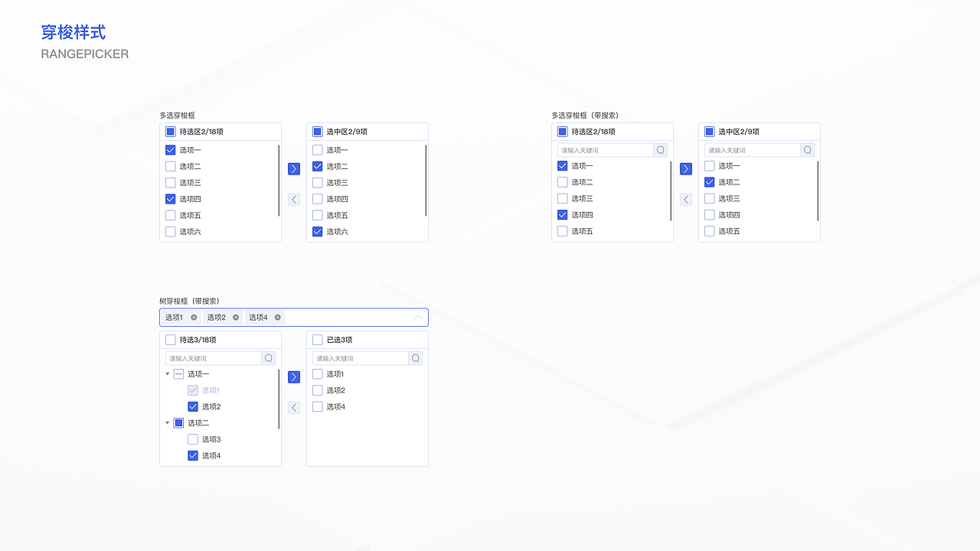The image size is (980, 551).
Task: Toggle the 待选3/18项 header checkbox
Action: click(171, 340)
